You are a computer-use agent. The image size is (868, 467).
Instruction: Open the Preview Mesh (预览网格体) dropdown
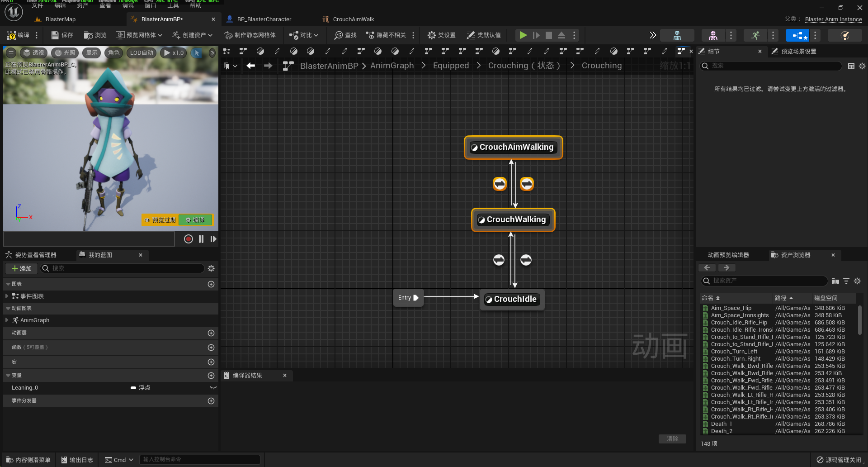point(139,35)
